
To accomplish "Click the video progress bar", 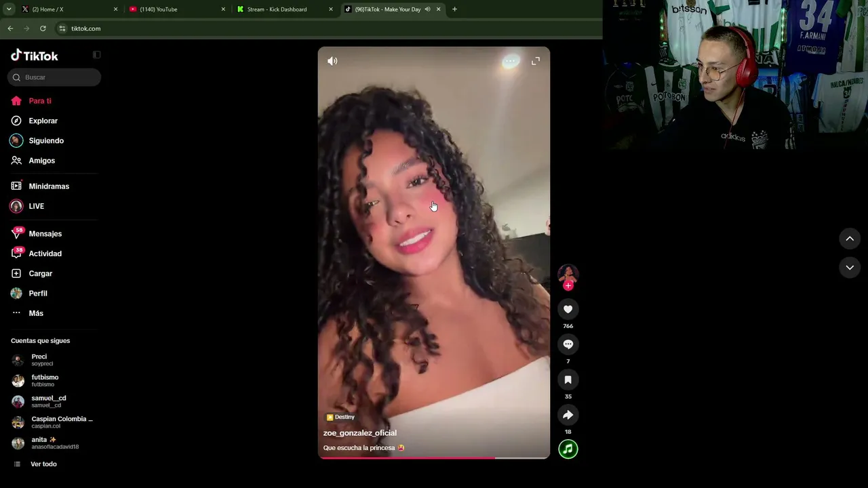I will click(x=434, y=457).
